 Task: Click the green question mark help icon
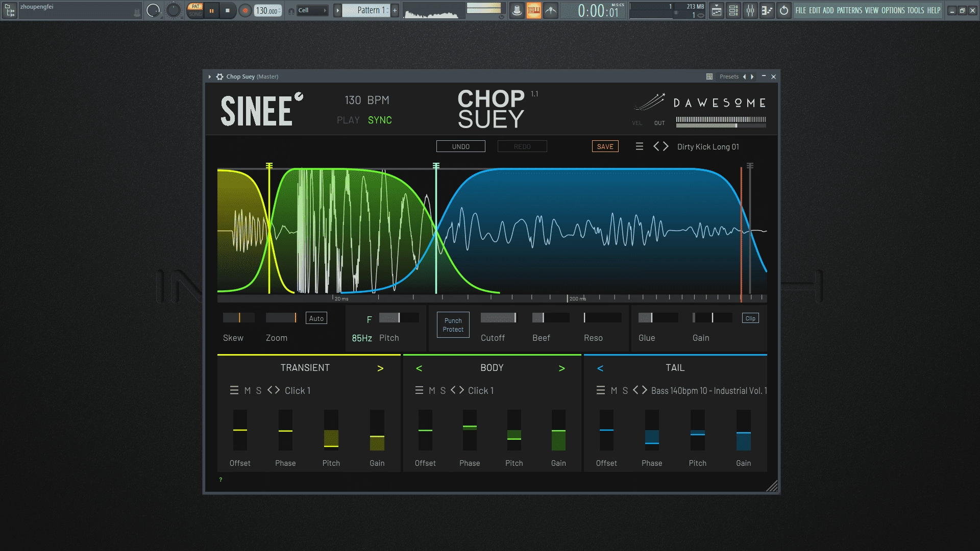(x=220, y=480)
